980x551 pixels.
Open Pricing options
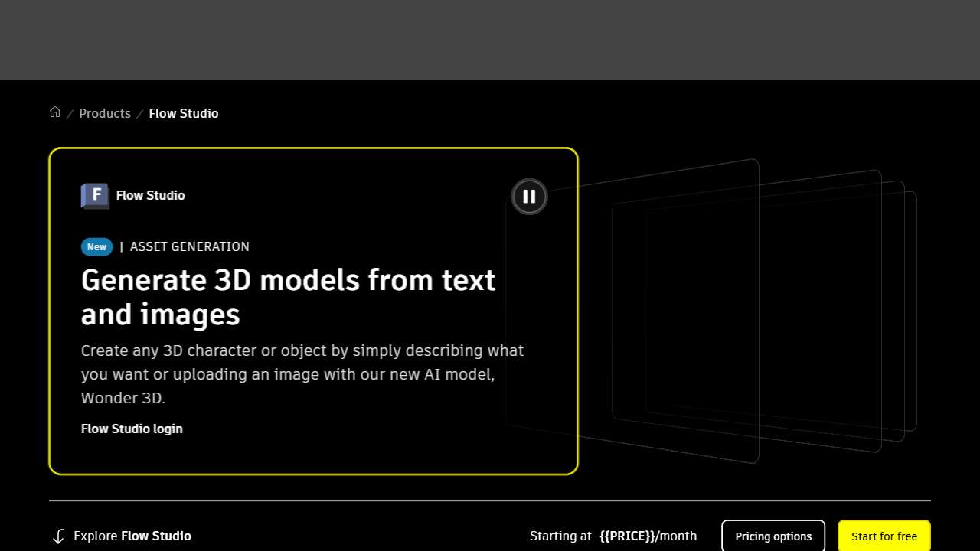pos(773,536)
